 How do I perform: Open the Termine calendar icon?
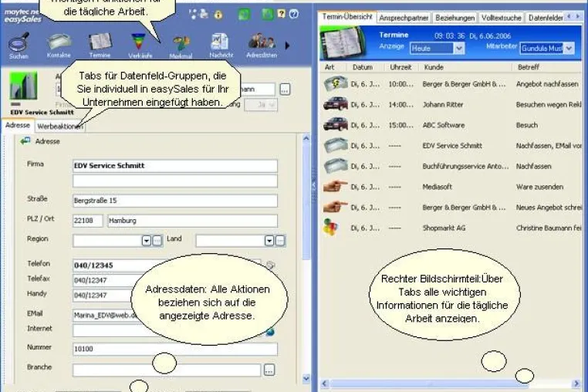100,46
